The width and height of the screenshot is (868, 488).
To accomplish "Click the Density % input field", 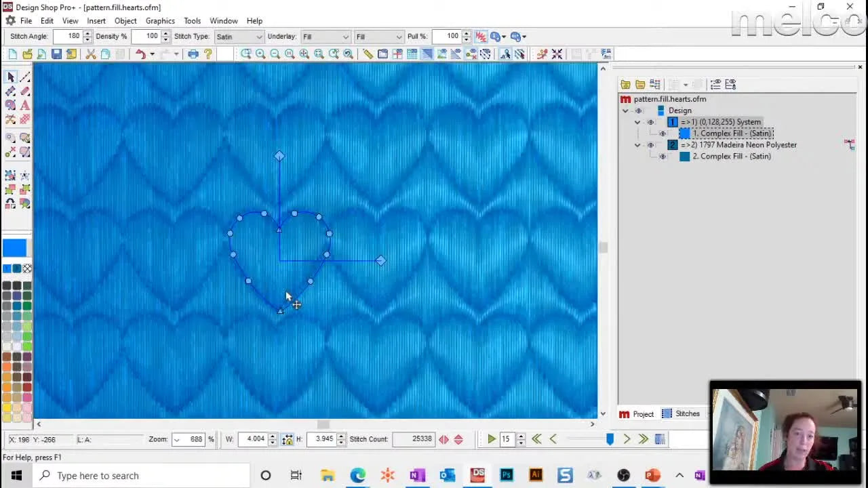I will (x=146, y=37).
